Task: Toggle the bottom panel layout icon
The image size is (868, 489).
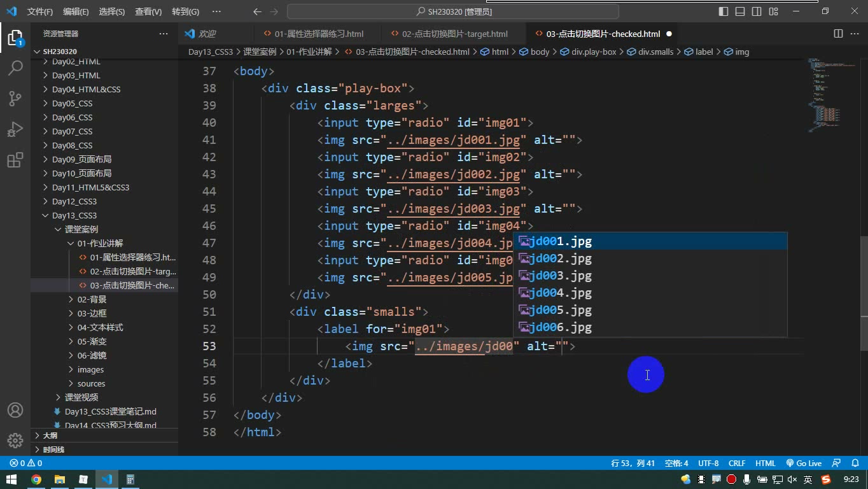Action: pyautogui.click(x=740, y=11)
